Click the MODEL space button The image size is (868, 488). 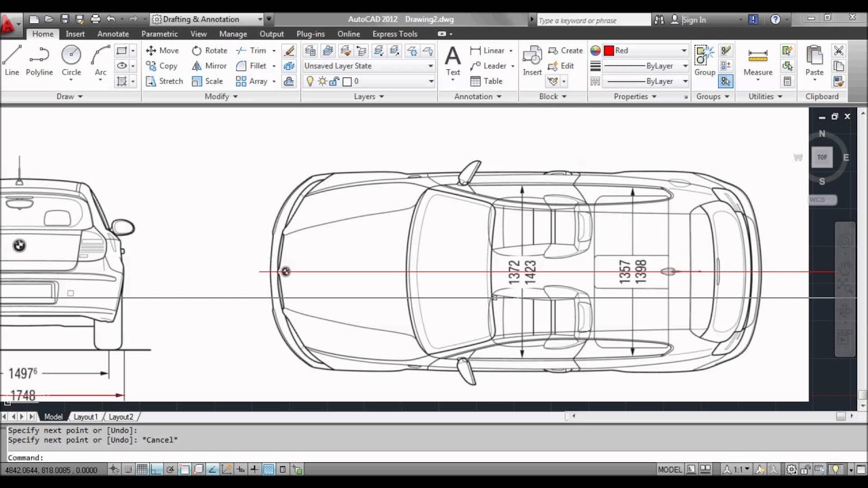(670, 470)
